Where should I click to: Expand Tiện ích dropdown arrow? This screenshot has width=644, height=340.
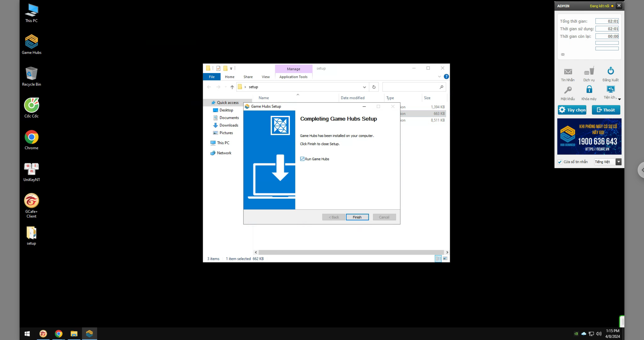(x=620, y=99)
